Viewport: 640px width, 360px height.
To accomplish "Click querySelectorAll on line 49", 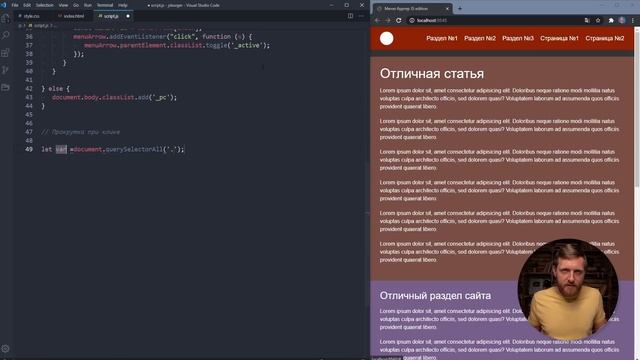I will pos(133,149).
